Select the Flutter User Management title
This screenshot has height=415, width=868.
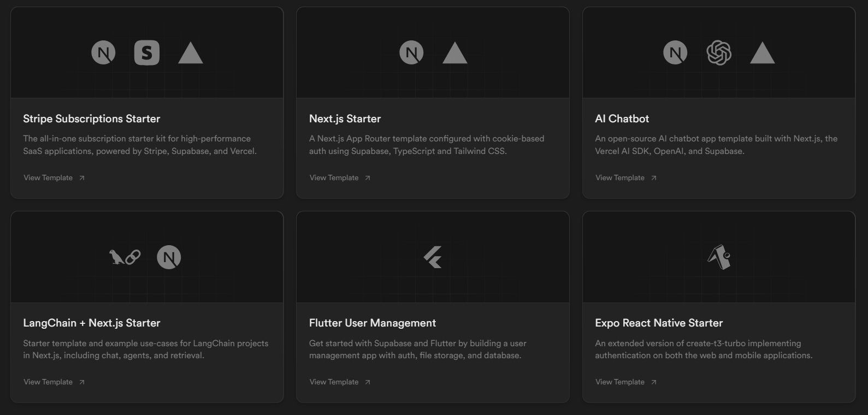pos(373,323)
